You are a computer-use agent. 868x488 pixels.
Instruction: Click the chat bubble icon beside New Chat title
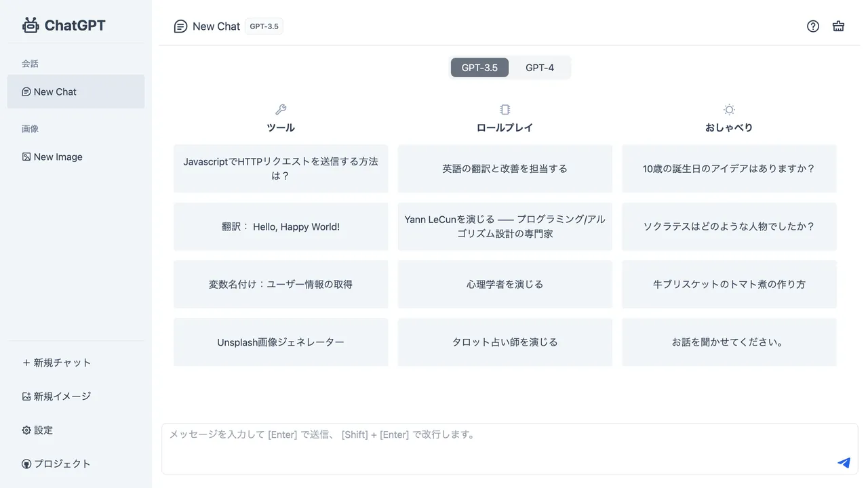pyautogui.click(x=180, y=26)
